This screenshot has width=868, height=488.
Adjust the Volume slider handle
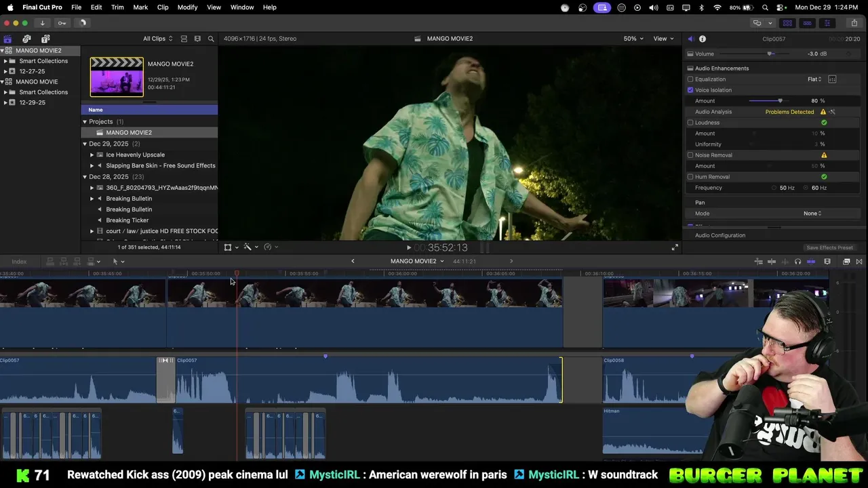point(770,54)
